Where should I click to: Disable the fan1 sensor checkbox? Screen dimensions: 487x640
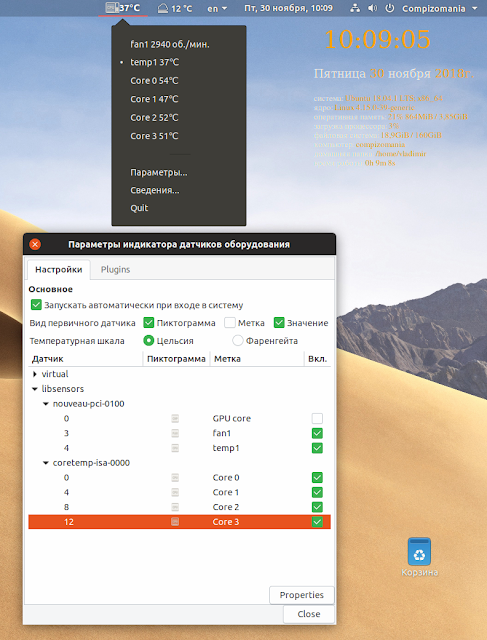pos(317,433)
